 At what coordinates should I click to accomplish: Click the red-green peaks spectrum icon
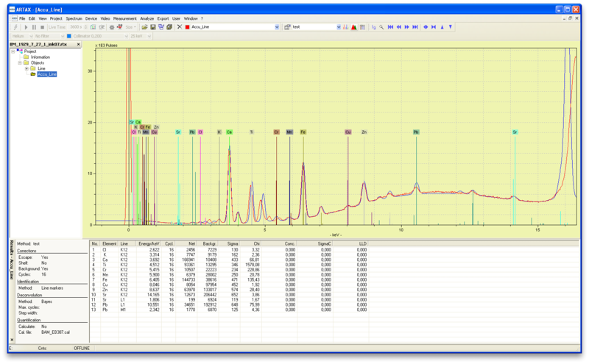[x=354, y=27]
